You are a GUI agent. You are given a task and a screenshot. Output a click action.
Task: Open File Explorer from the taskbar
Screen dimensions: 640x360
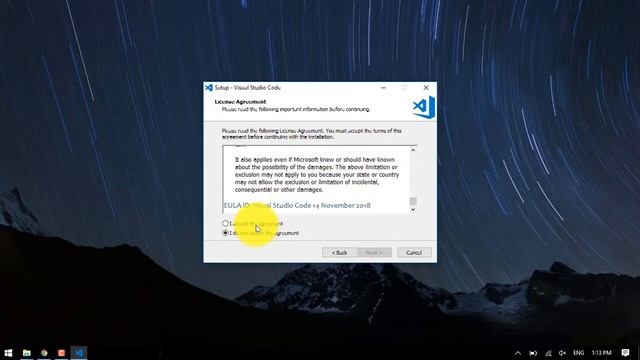[x=27, y=353]
